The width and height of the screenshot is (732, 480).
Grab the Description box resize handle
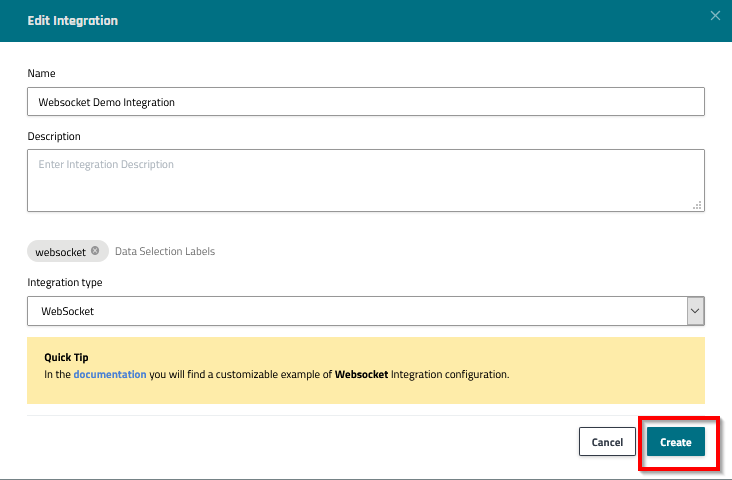tap(697, 204)
